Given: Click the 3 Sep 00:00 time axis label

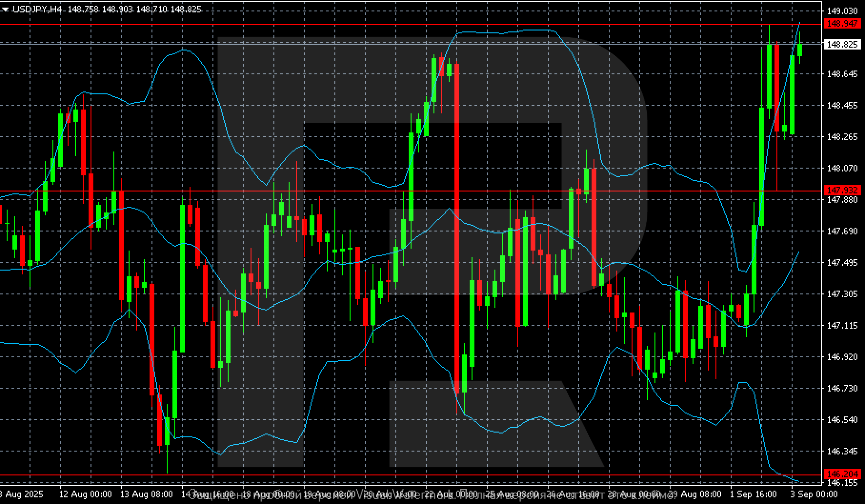Looking at the screenshot, I should 809,494.
